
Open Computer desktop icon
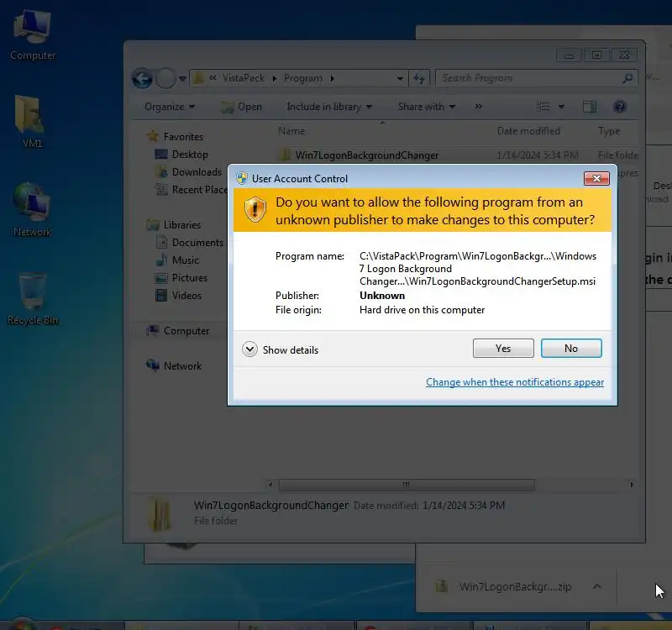pyautogui.click(x=33, y=36)
